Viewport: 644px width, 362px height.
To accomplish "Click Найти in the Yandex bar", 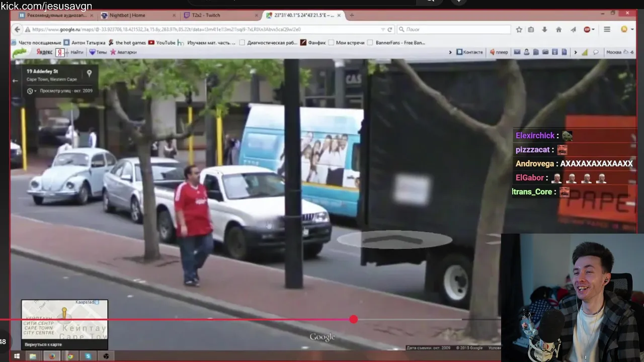I will pos(76,52).
